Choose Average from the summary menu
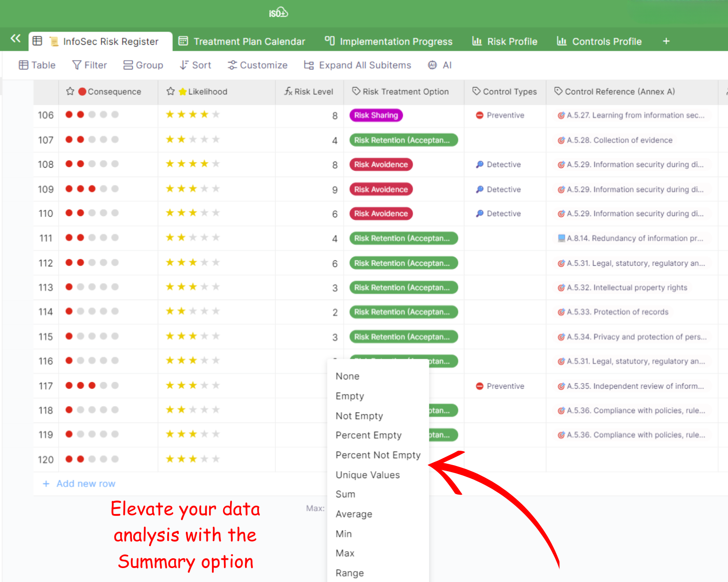 354,514
